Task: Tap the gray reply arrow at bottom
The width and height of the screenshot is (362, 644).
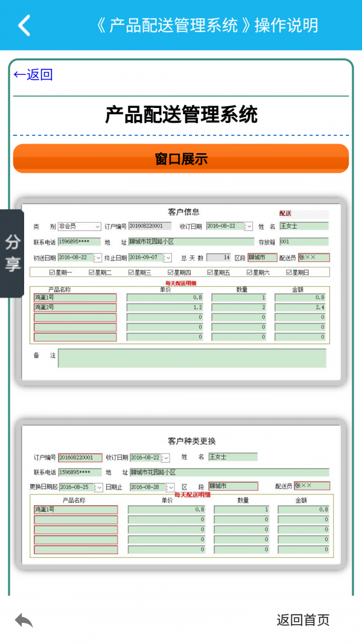Action: coord(24,620)
